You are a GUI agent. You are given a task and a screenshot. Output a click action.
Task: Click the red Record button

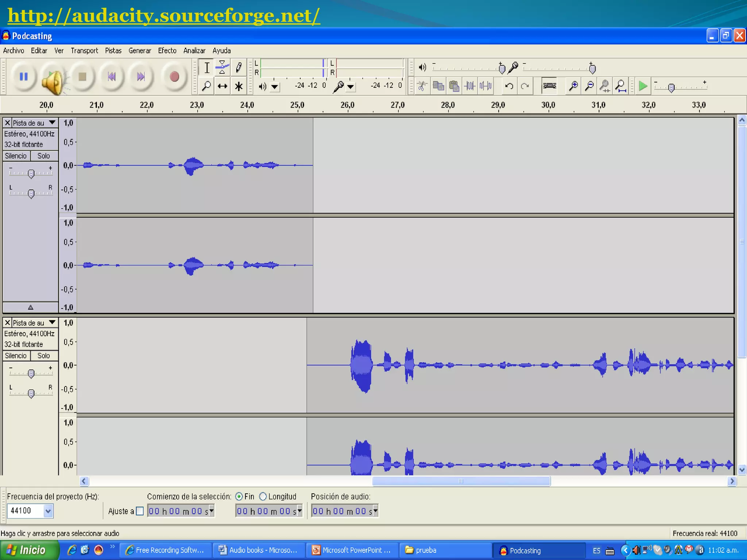pyautogui.click(x=174, y=77)
